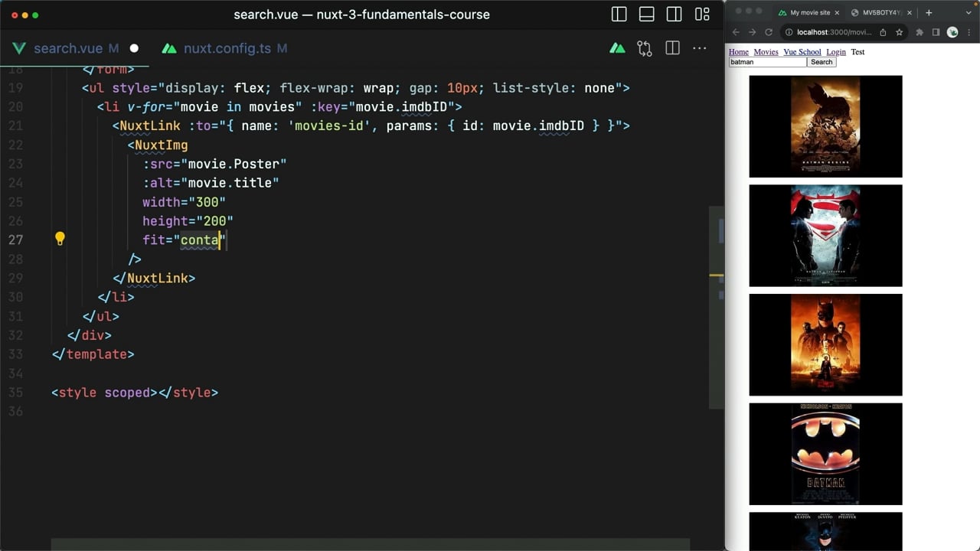Viewport: 980px width, 551px height.
Task: Click the :alt="movie.title" line
Action: click(211, 183)
